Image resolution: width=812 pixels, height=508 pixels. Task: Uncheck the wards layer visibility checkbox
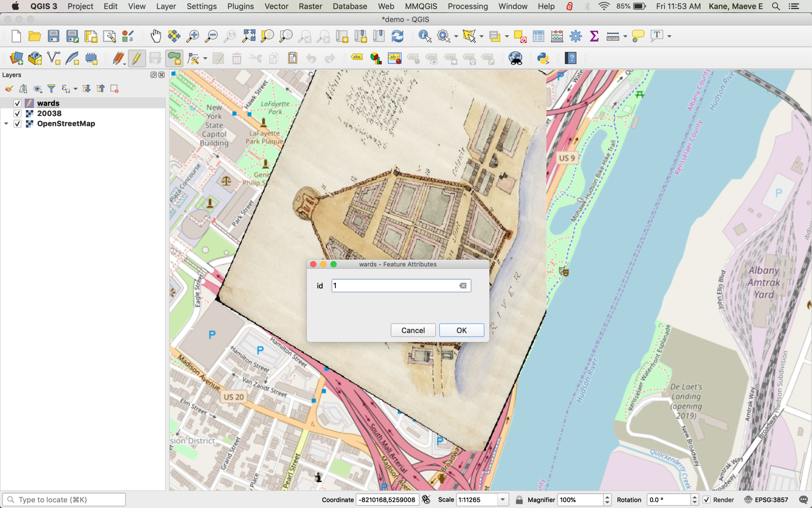tap(17, 103)
